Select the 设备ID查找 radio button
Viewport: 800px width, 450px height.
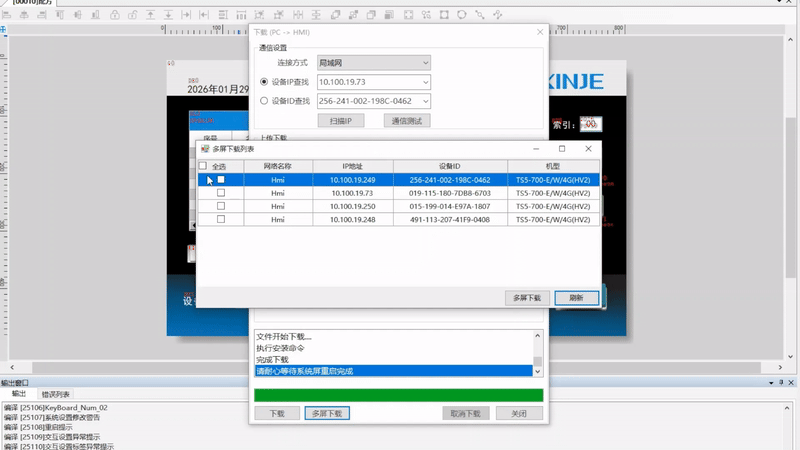[x=264, y=101]
